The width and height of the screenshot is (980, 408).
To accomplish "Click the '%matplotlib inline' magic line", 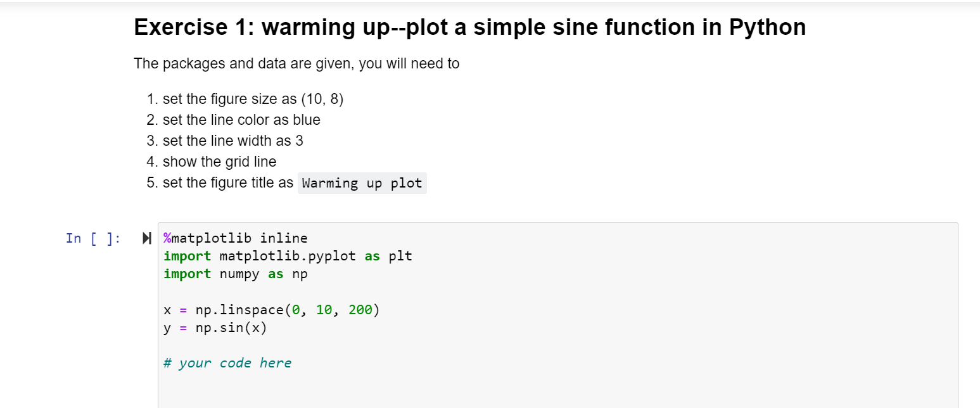I will 236,238.
